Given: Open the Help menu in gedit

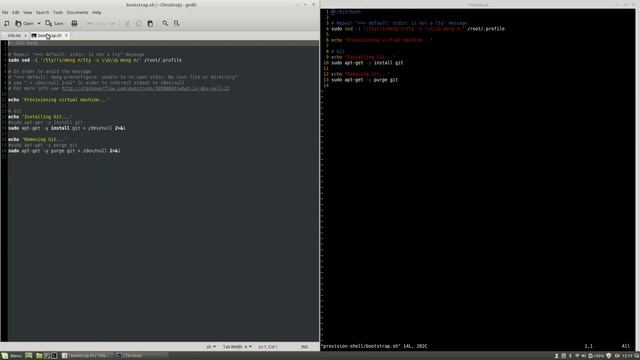Looking at the screenshot, I should 96,12.
